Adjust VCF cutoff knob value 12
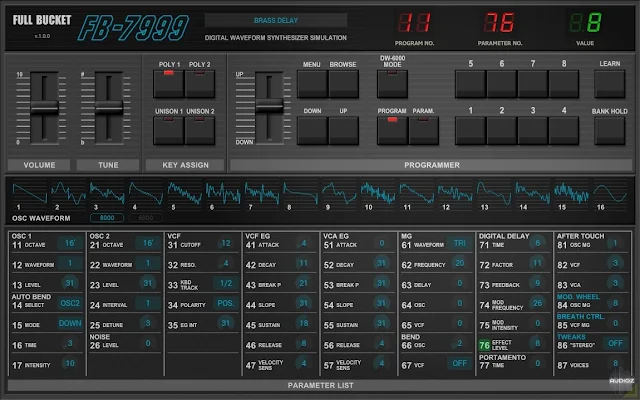 [x=226, y=243]
